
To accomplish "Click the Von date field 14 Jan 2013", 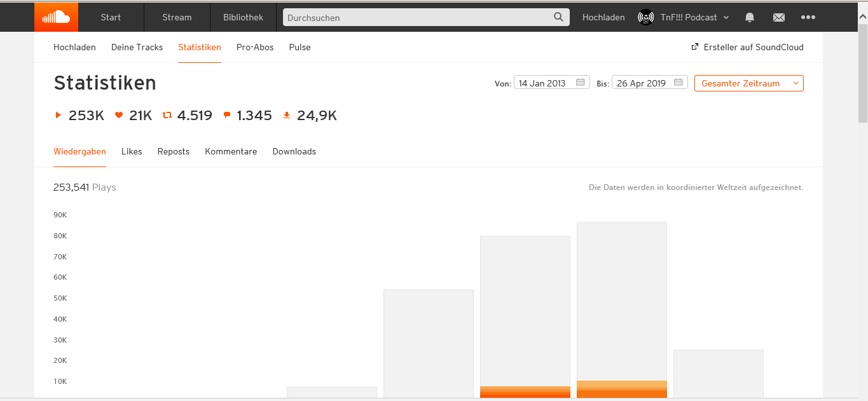I will pyautogui.click(x=551, y=83).
